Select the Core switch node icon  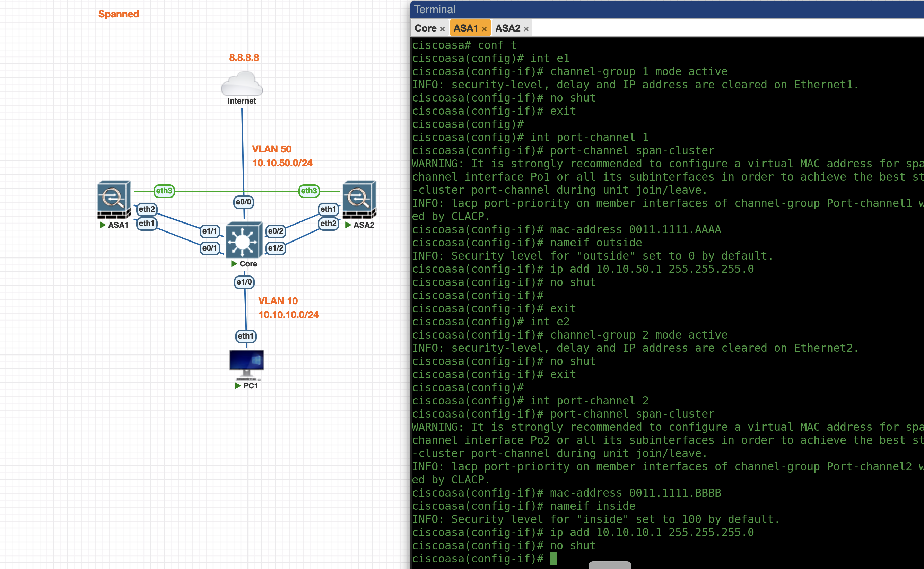(x=244, y=240)
